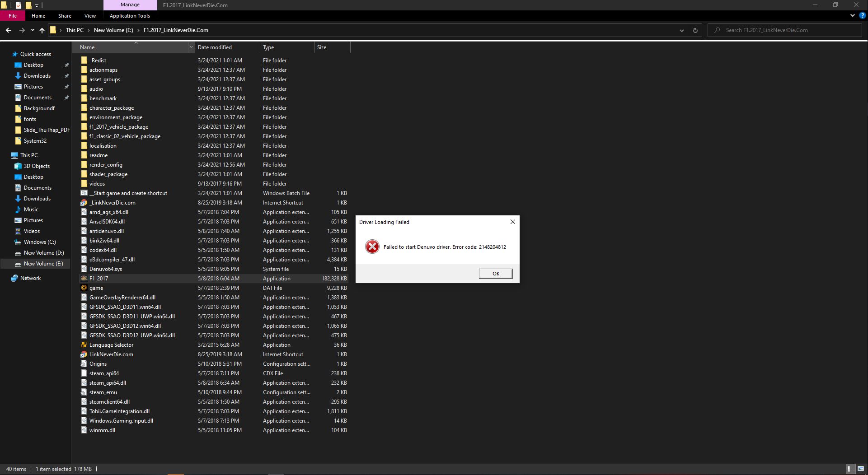
Task: Open the Help question mark icon
Action: pos(862,15)
